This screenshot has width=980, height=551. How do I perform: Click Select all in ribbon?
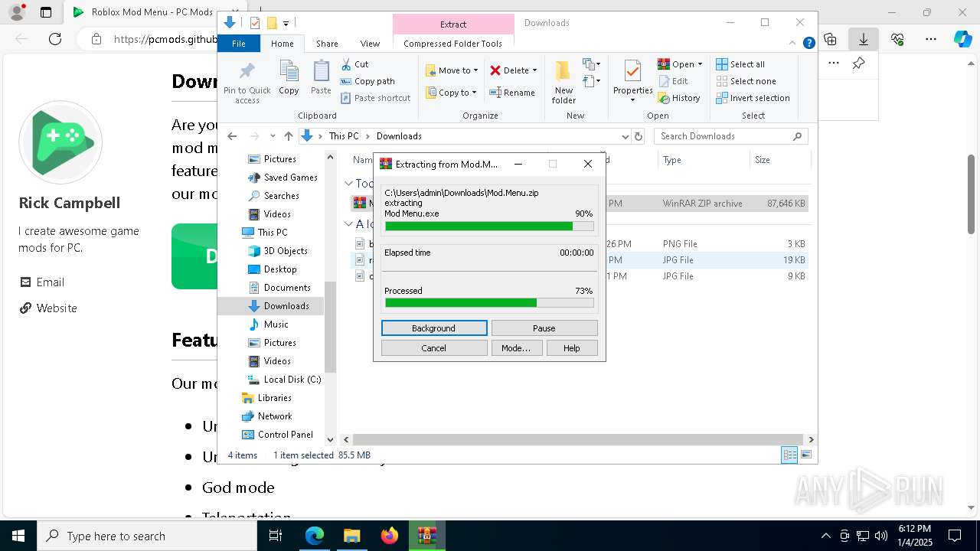tap(740, 64)
